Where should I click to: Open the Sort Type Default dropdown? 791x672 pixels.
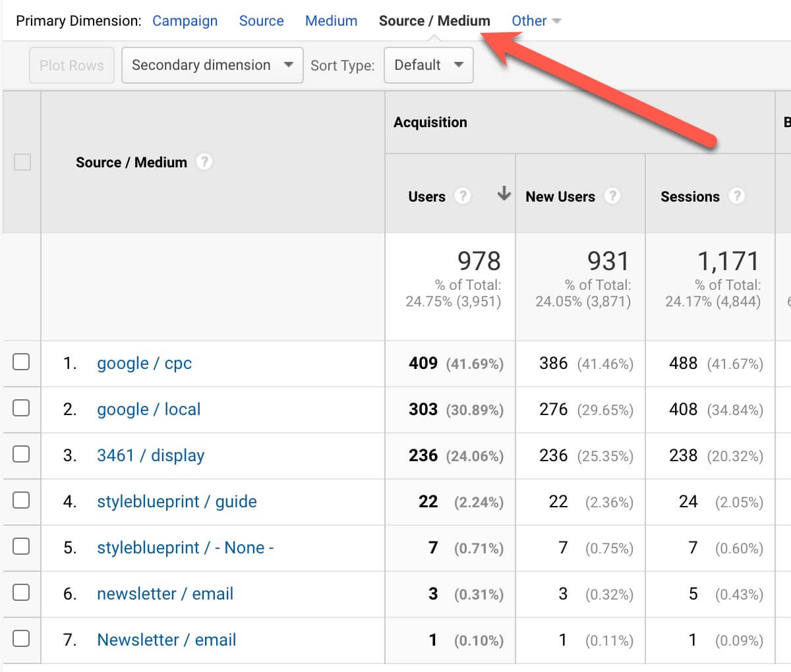click(x=428, y=65)
